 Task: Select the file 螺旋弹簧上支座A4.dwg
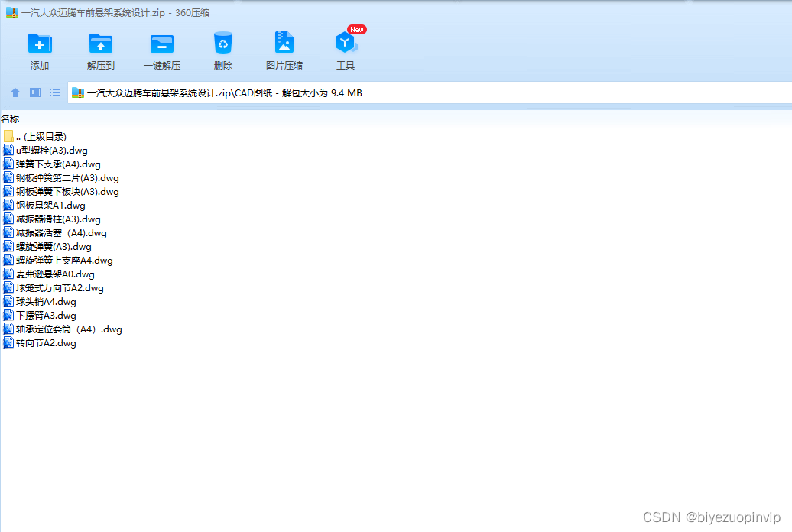coord(64,261)
